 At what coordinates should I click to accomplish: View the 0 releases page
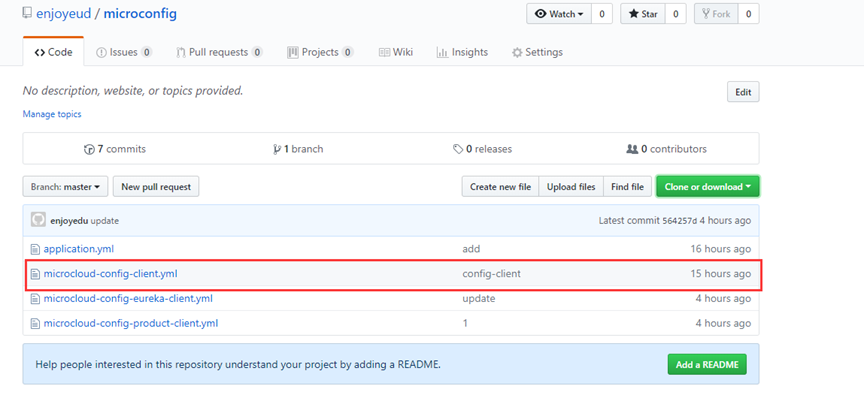click(x=482, y=149)
